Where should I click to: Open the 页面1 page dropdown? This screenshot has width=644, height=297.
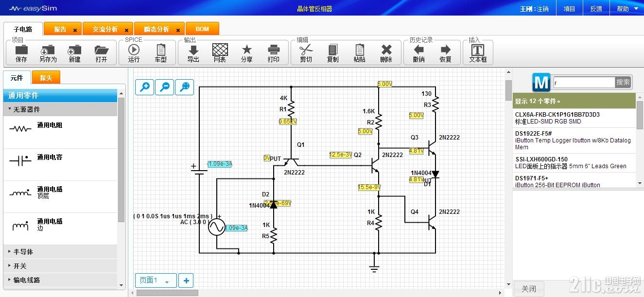[156, 280]
